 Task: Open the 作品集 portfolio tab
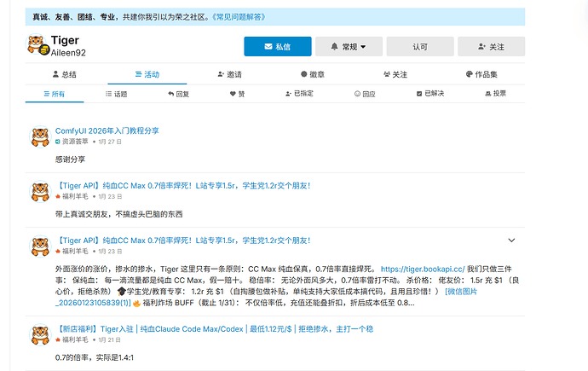point(481,74)
